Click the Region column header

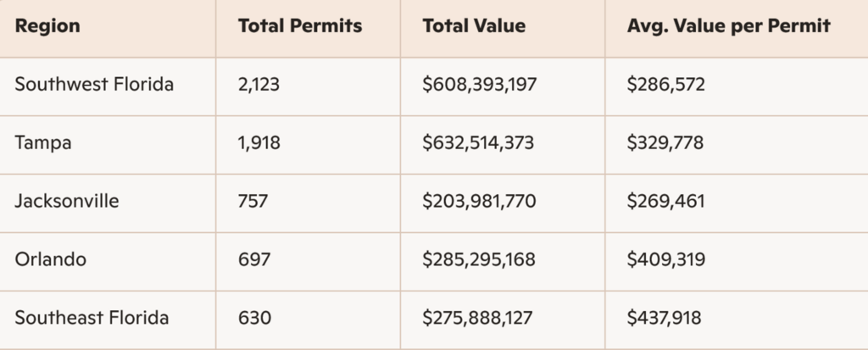coord(47,26)
